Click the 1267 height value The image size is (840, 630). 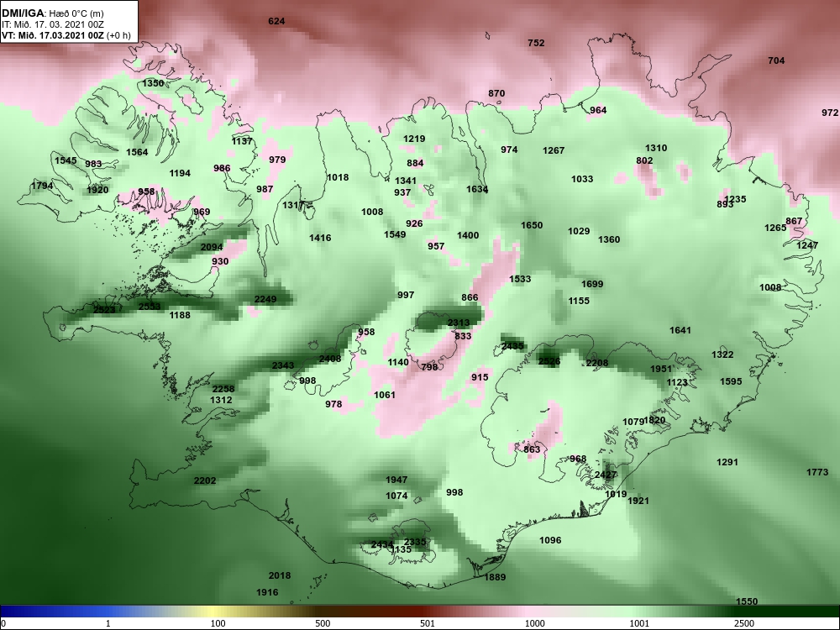point(554,150)
